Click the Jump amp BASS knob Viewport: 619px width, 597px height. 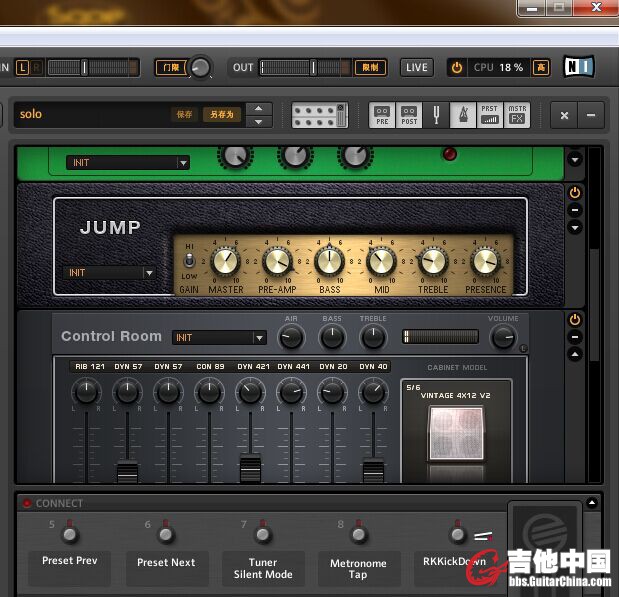click(329, 262)
